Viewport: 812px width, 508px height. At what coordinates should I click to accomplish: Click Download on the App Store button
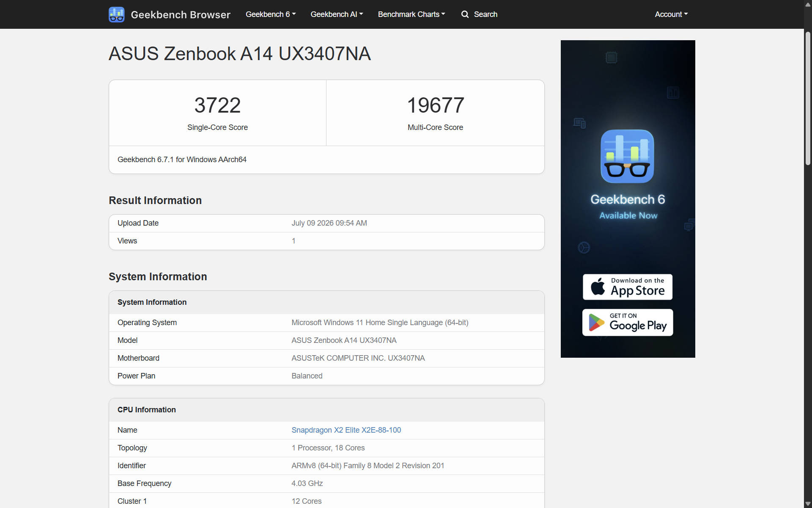click(x=628, y=287)
